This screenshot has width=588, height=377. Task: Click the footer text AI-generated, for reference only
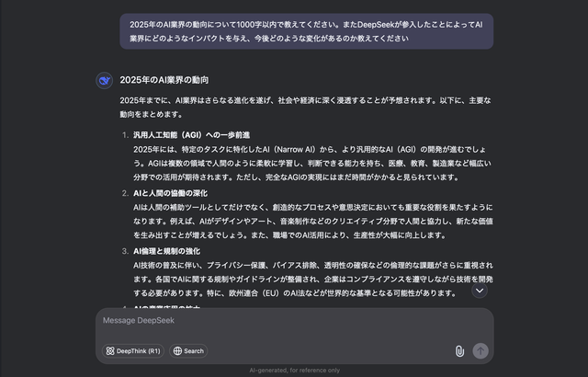[294, 371]
